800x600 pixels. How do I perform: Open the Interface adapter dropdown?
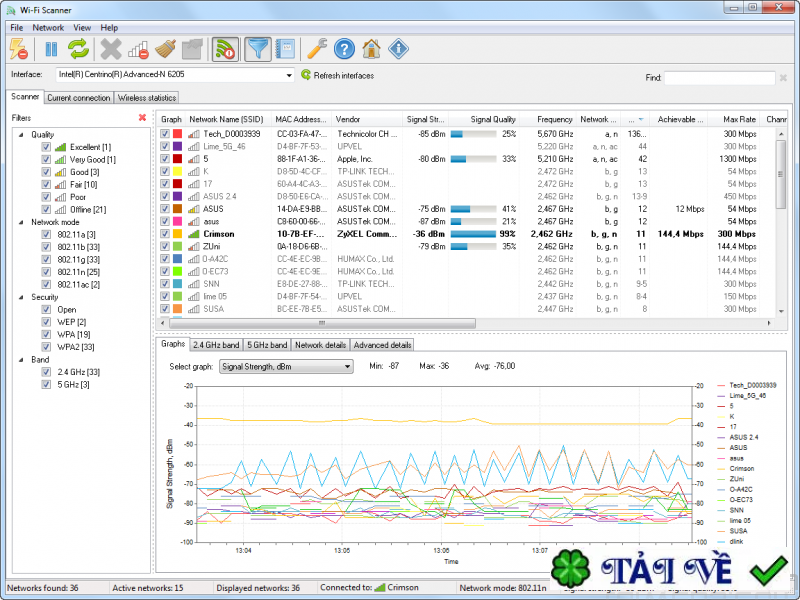pyautogui.click(x=287, y=75)
